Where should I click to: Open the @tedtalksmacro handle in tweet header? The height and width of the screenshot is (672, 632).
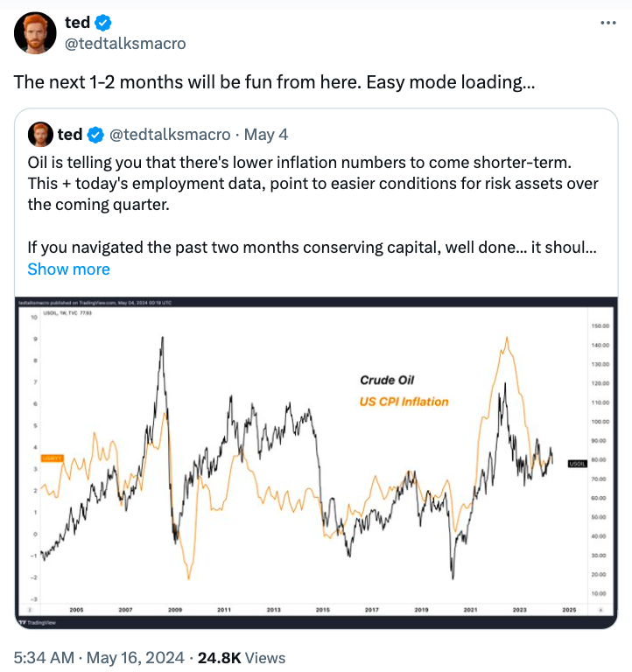tap(125, 44)
